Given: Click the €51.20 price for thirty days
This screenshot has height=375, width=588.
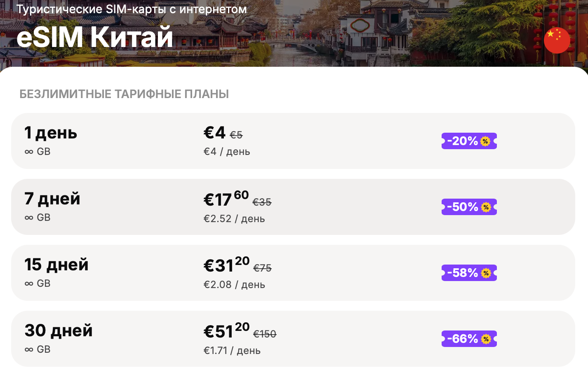Looking at the screenshot, I should 226,330.
